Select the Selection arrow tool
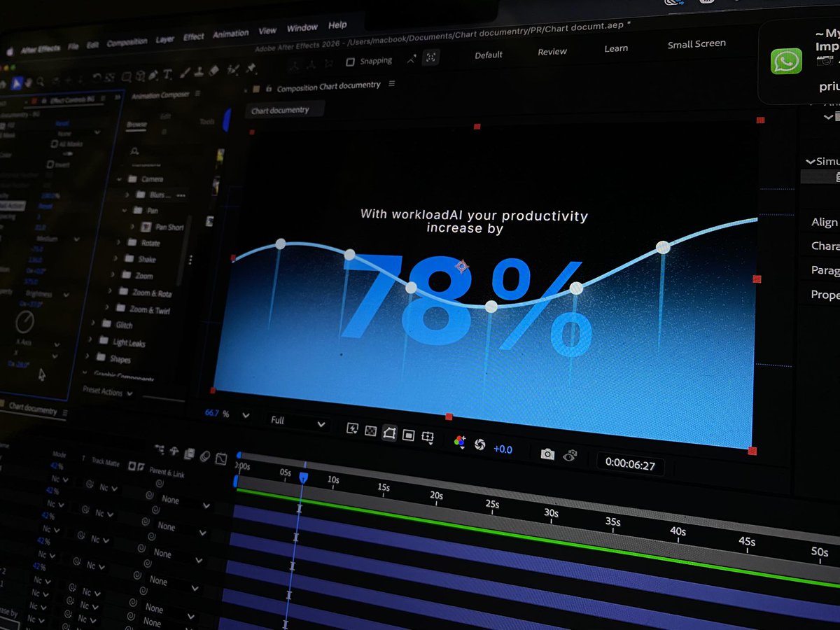The height and width of the screenshot is (630, 840). click(x=16, y=83)
